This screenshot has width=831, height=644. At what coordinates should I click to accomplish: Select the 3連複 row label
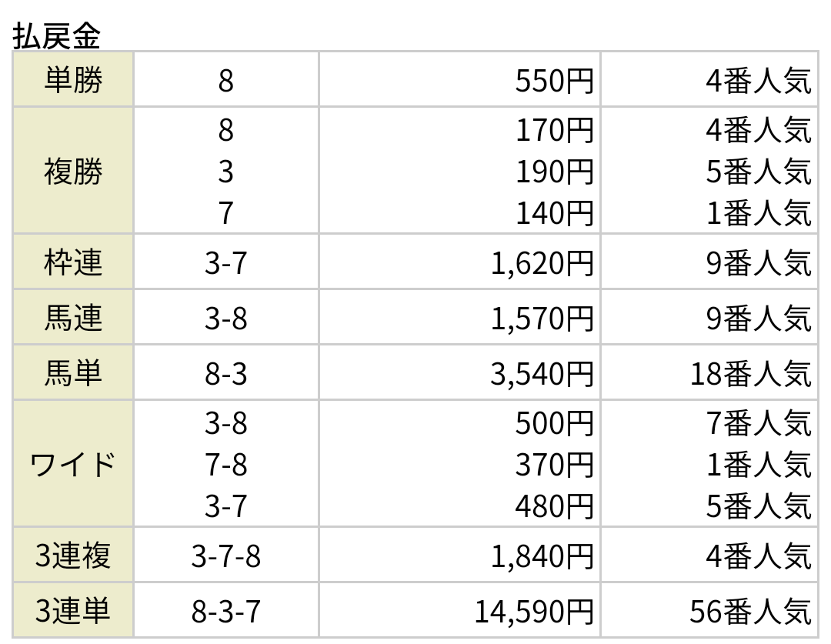coord(73,555)
